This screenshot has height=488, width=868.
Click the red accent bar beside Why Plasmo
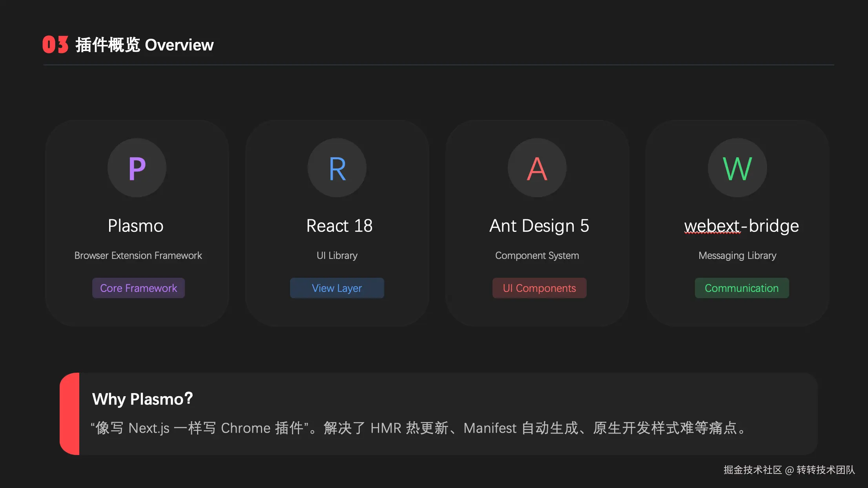tap(71, 414)
